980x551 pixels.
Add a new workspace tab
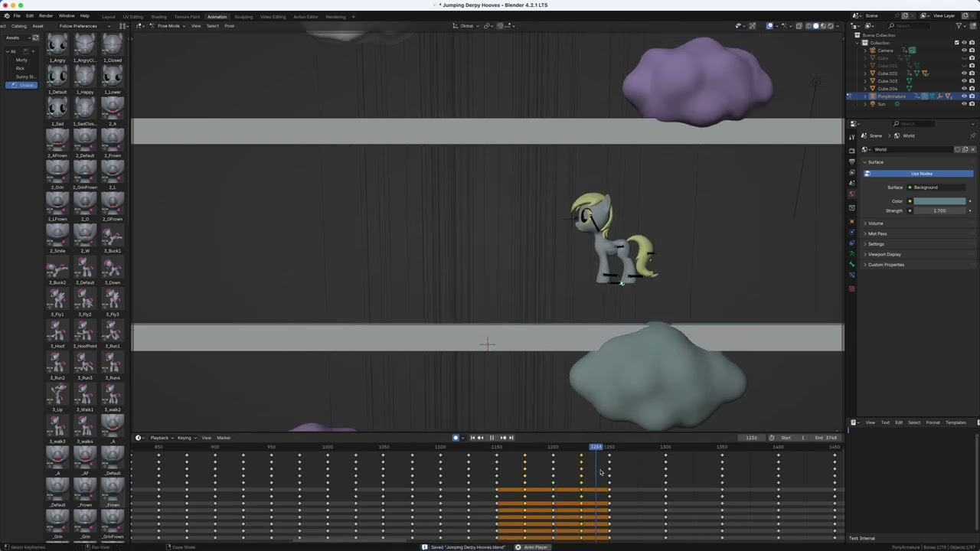[353, 17]
